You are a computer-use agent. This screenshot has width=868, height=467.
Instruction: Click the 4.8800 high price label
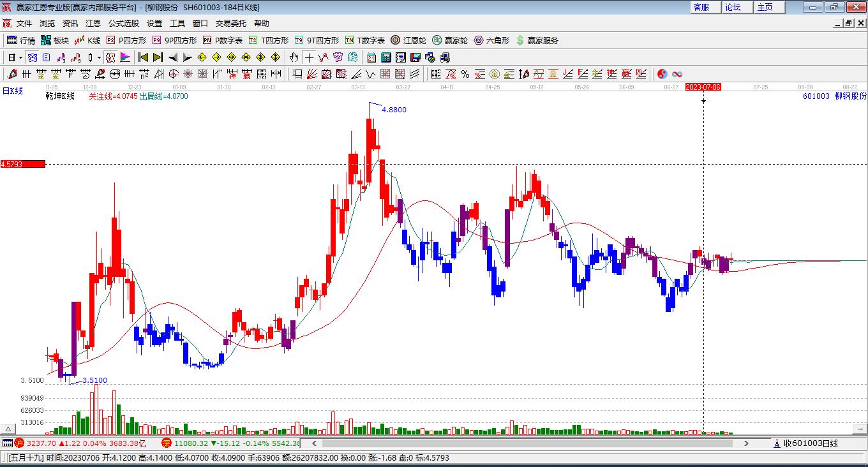click(394, 110)
